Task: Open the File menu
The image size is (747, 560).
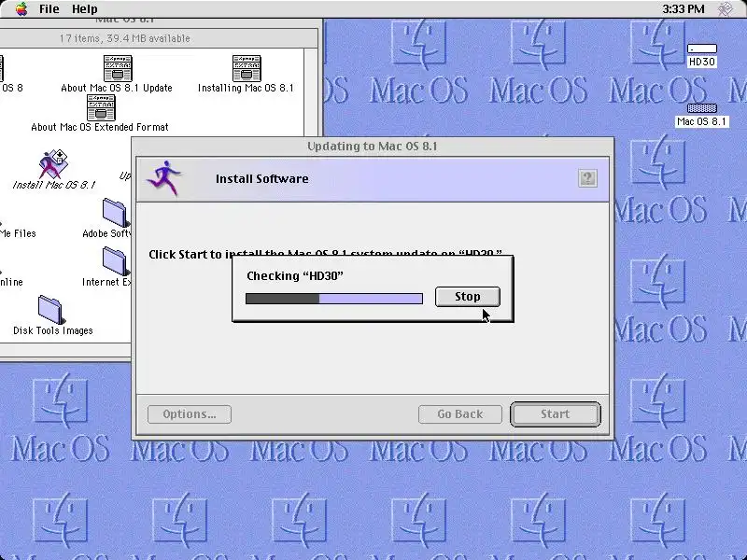Action: point(49,8)
